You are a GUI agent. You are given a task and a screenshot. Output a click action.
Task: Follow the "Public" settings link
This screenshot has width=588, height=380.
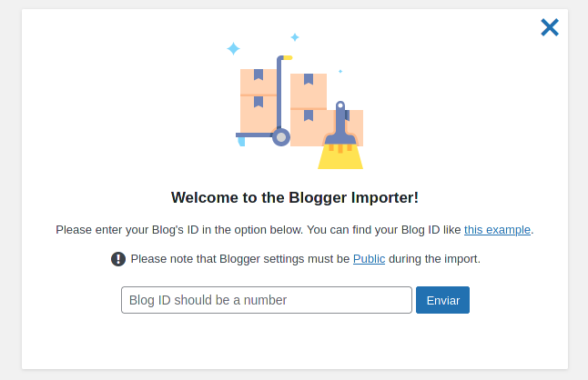(369, 259)
